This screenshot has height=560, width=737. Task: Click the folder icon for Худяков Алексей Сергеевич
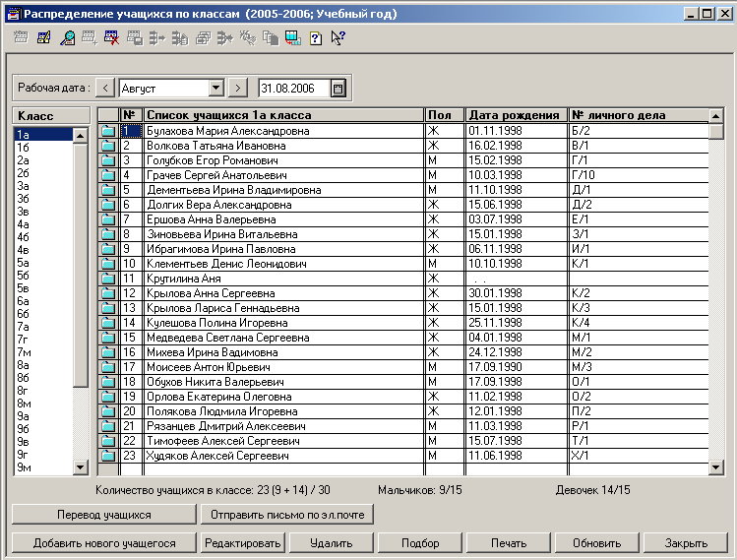pyautogui.click(x=108, y=457)
